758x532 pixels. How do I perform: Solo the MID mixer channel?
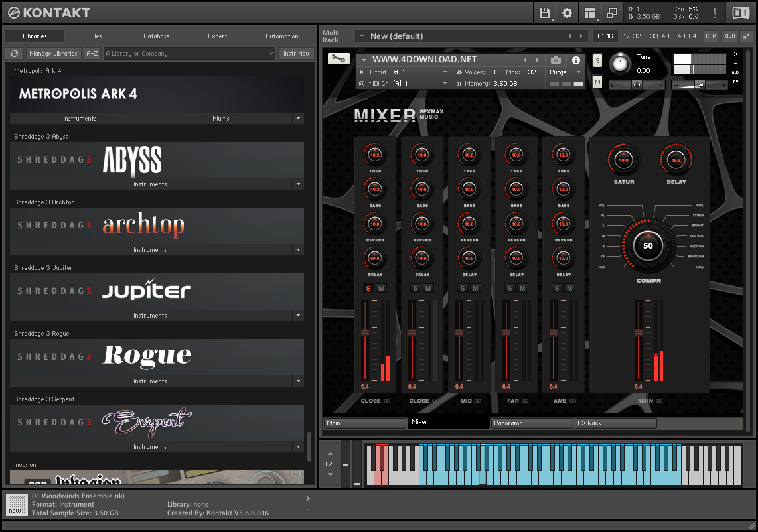[x=463, y=289]
